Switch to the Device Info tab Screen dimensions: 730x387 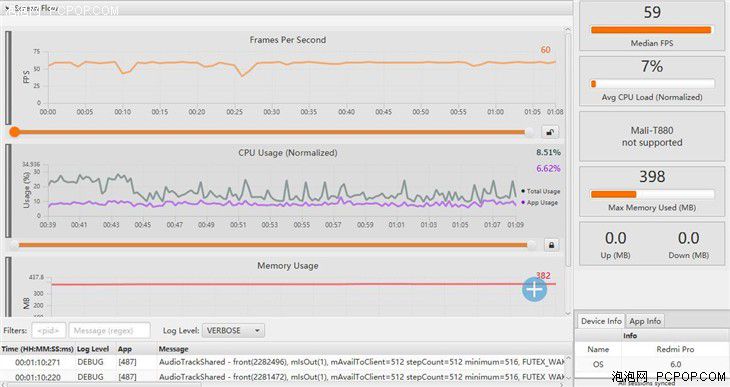point(601,321)
